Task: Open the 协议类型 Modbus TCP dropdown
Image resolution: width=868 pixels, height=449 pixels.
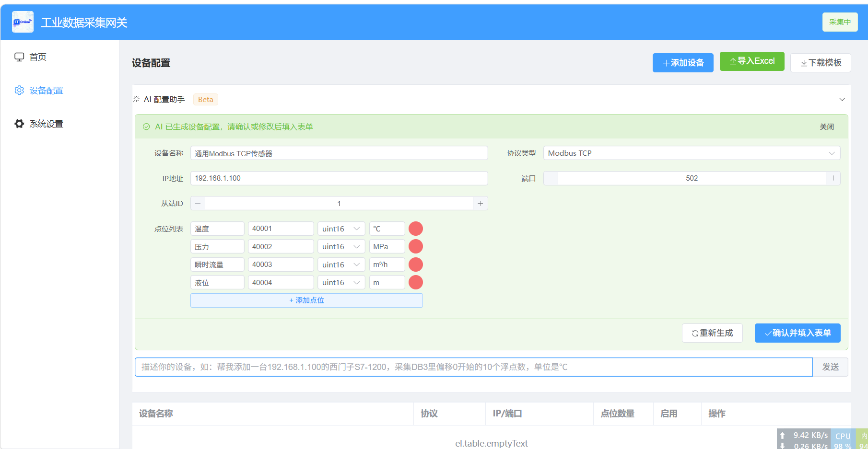Action: coord(692,153)
